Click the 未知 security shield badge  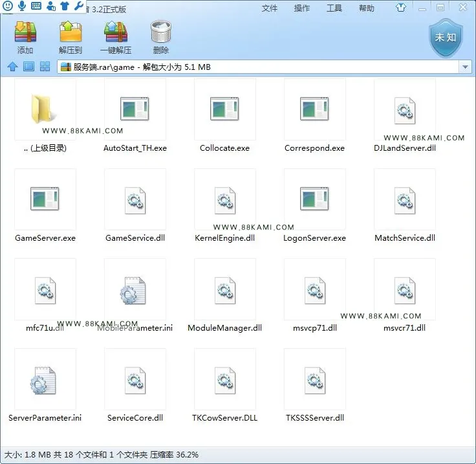click(x=446, y=38)
